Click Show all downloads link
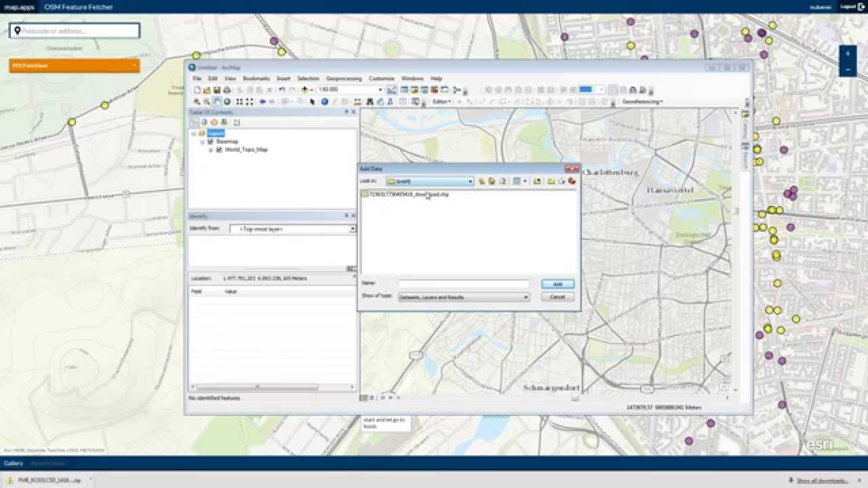Image resolution: width=868 pixels, height=488 pixels. click(x=823, y=481)
